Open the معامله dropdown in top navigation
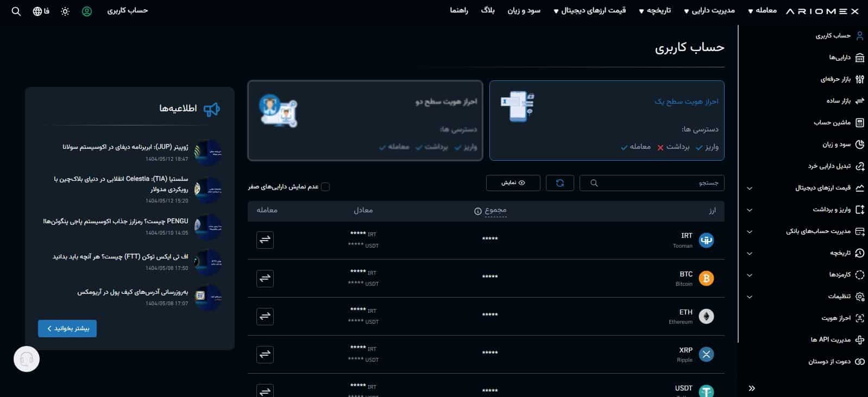The image size is (868, 397). (x=763, y=11)
